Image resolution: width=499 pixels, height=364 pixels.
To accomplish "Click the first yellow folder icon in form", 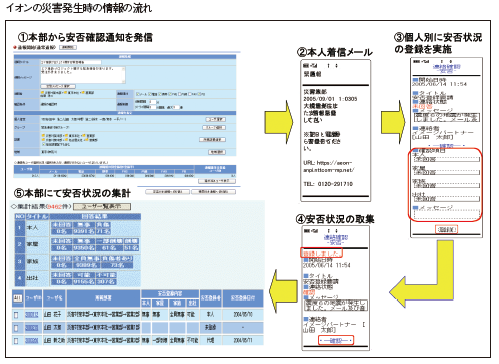I will coord(43,92).
